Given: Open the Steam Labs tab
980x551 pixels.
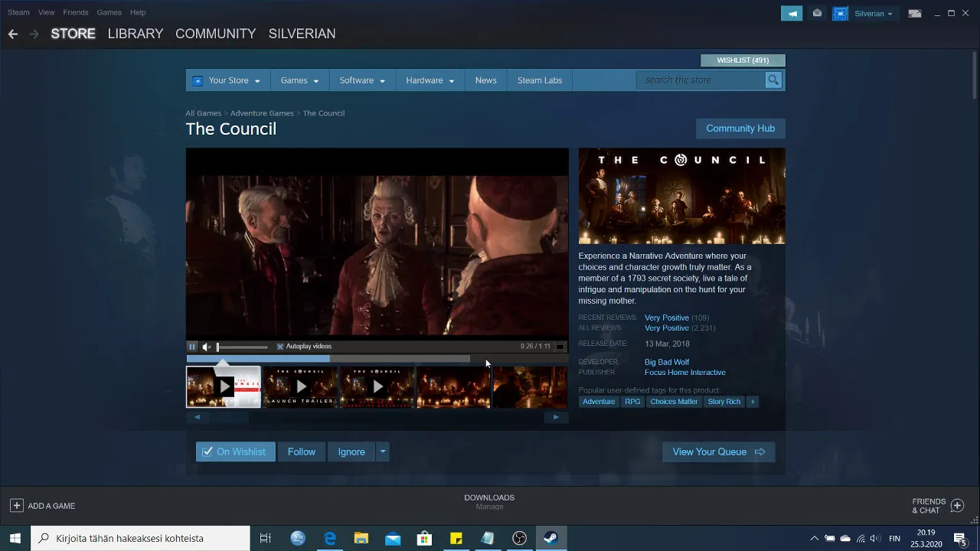Looking at the screenshot, I should 540,80.
